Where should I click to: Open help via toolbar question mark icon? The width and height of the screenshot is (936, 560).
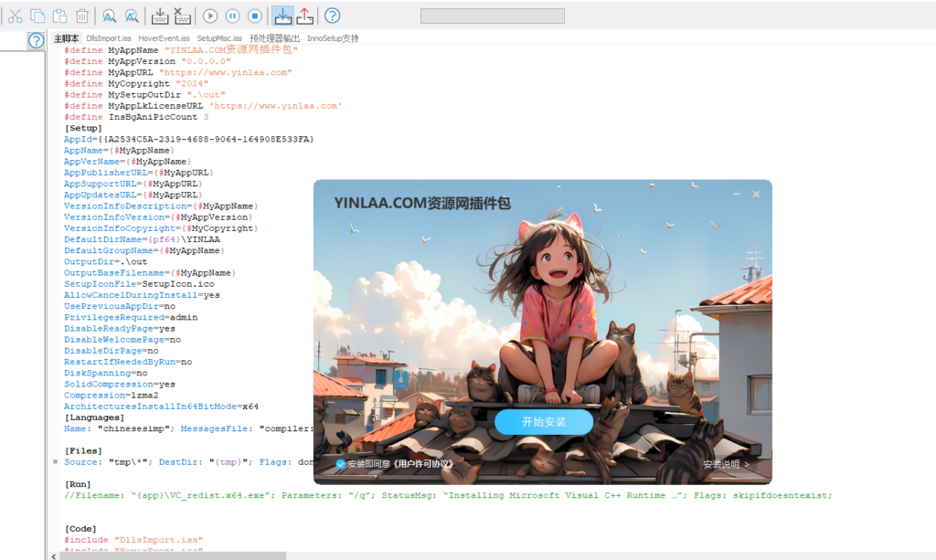click(333, 16)
